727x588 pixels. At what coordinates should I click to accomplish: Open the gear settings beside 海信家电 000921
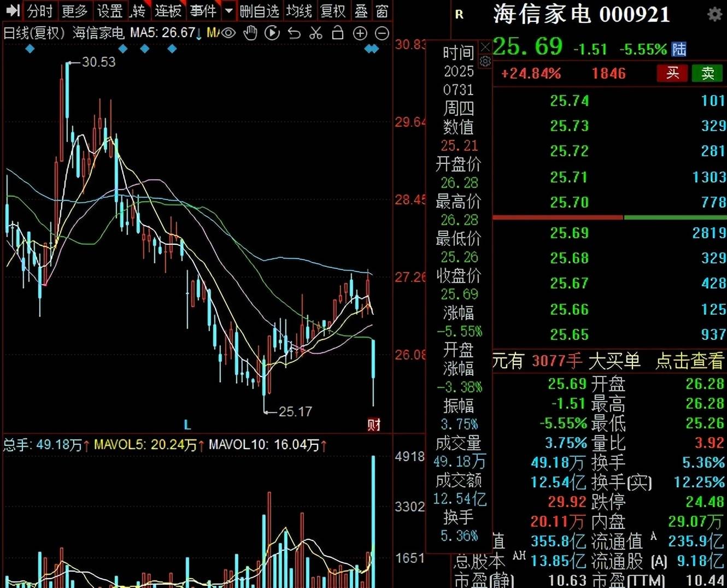point(714,14)
